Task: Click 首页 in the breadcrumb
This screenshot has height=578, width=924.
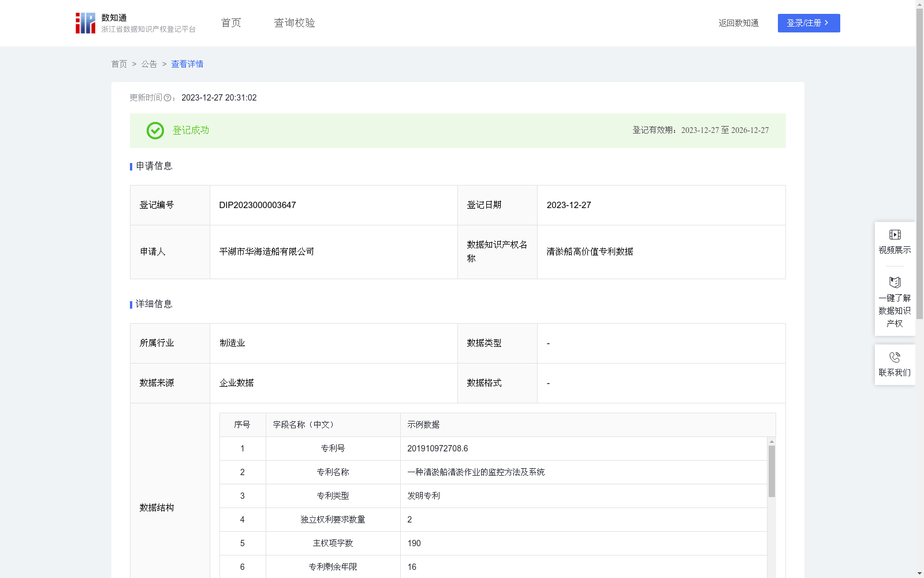Action: [119, 64]
